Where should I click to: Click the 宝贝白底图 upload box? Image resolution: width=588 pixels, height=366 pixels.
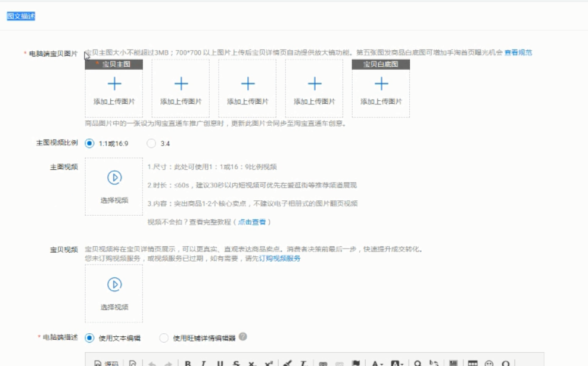(381, 89)
